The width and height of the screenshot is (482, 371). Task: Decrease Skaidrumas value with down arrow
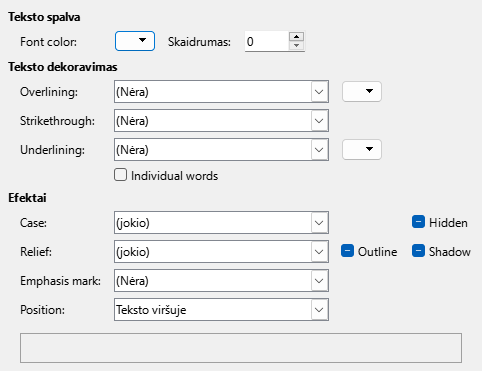296,46
